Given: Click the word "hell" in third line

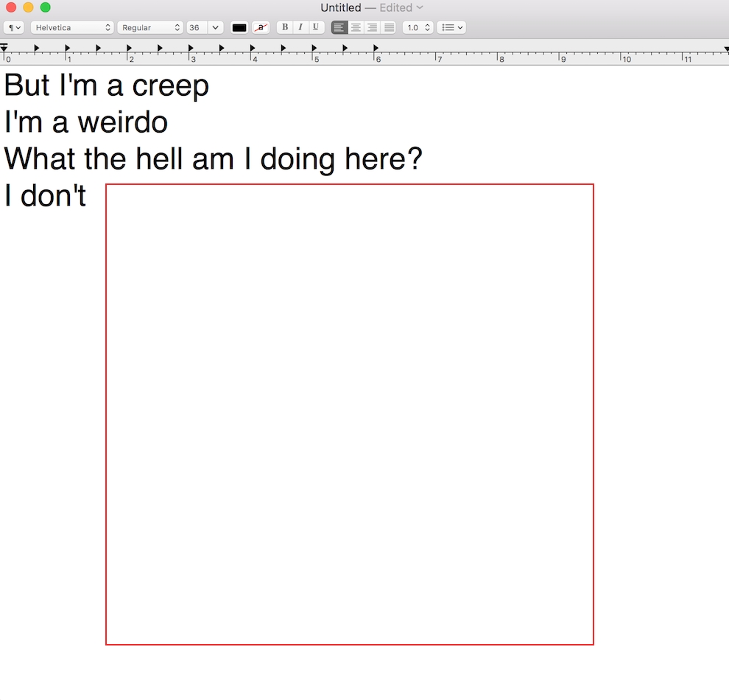Looking at the screenshot, I should [x=161, y=158].
